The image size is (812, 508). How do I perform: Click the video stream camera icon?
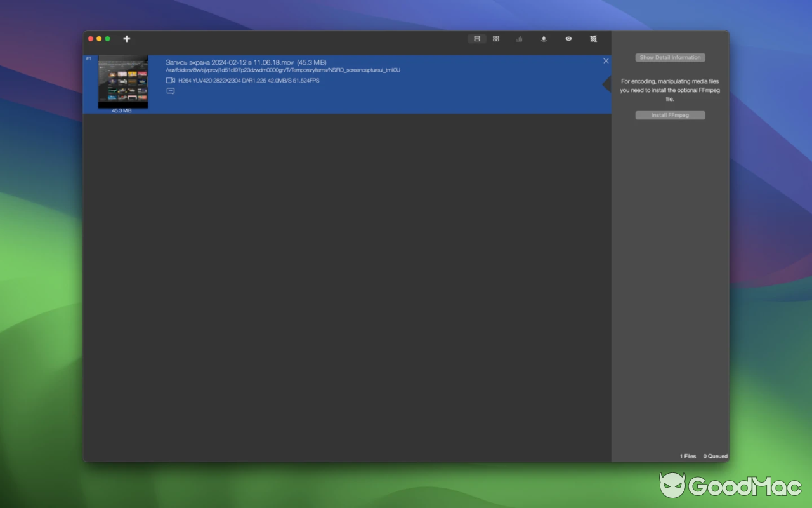click(x=169, y=80)
